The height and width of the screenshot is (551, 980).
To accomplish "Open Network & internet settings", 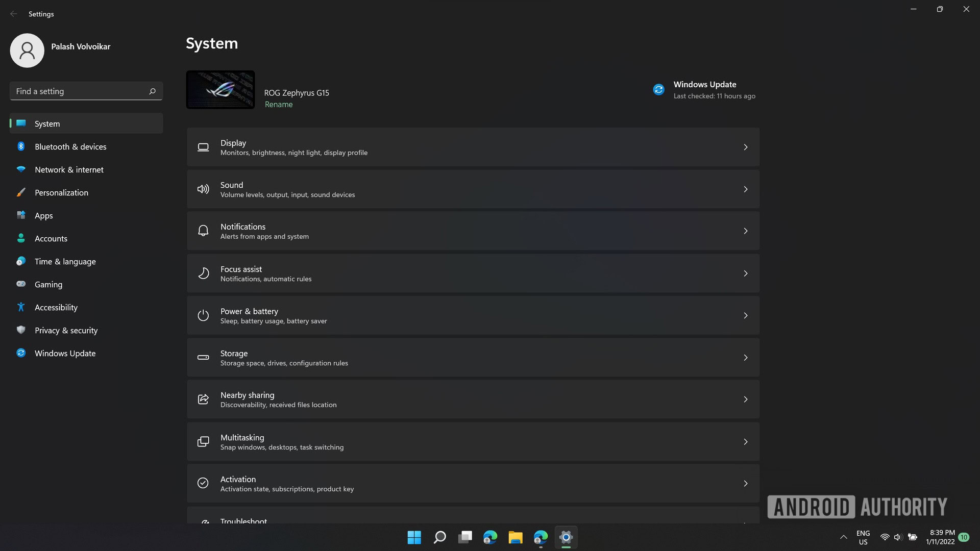I will tap(86, 169).
